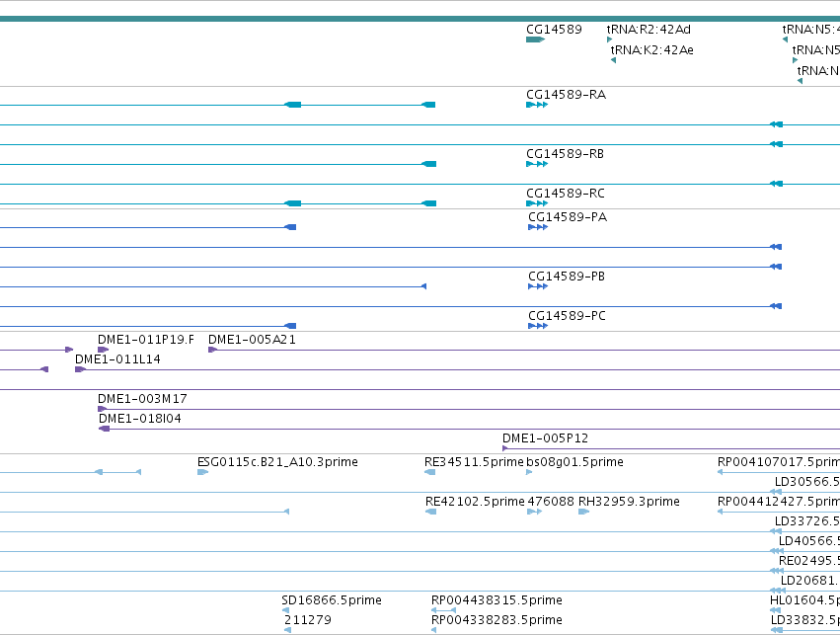Click the DME1-018I04 left arrow glyph
This screenshot has height=635, width=840.
point(105,429)
